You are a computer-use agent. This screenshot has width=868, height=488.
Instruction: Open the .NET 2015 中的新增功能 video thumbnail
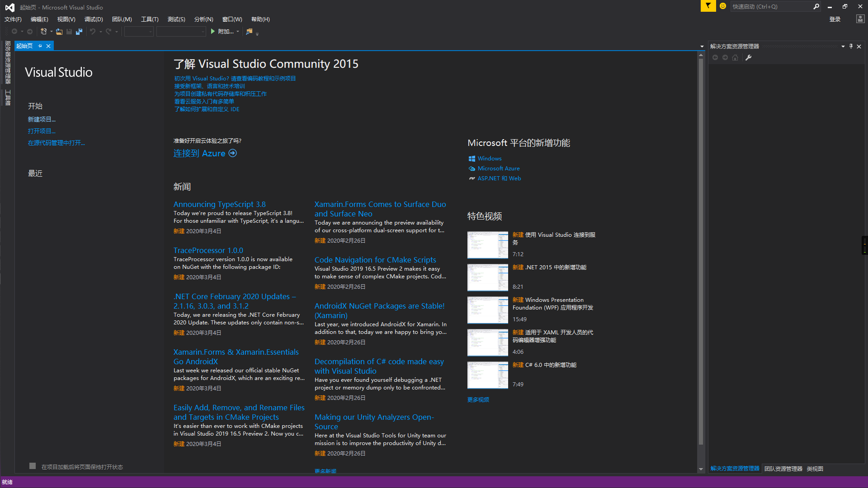488,277
